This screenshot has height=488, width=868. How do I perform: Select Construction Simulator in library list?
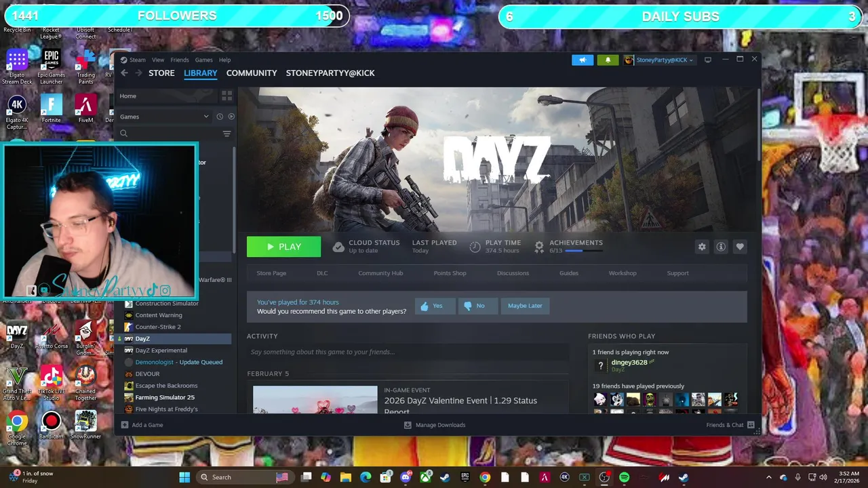click(x=167, y=304)
